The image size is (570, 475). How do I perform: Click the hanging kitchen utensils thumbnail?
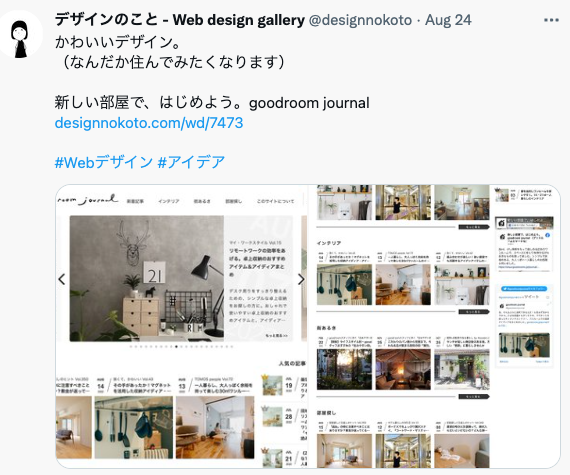[x=134, y=427]
